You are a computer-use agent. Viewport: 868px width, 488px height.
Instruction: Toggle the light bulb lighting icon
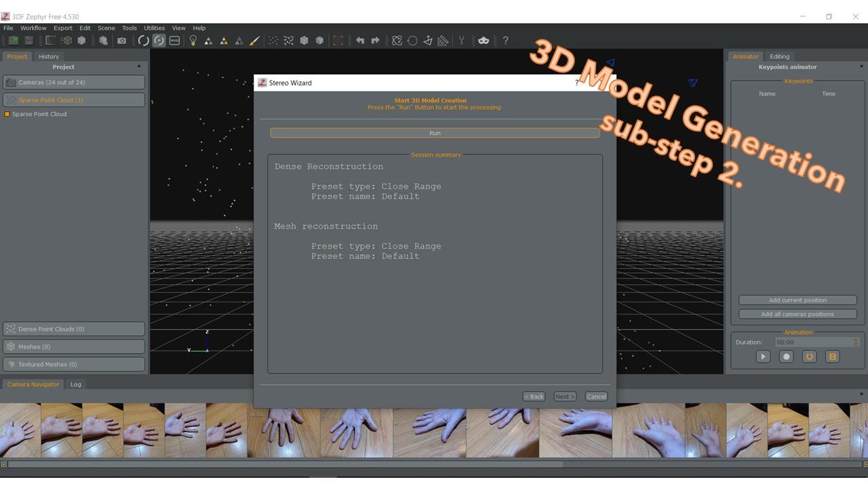(193, 41)
